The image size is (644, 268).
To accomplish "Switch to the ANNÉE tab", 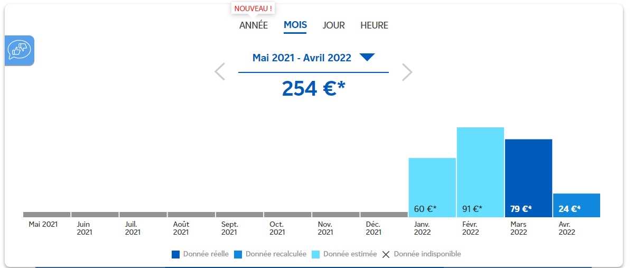I will [254, 25].
